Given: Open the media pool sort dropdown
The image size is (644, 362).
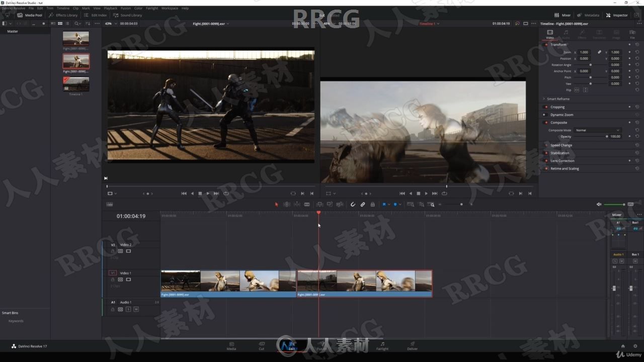Looking at the screenshot, I should [88, 24].
